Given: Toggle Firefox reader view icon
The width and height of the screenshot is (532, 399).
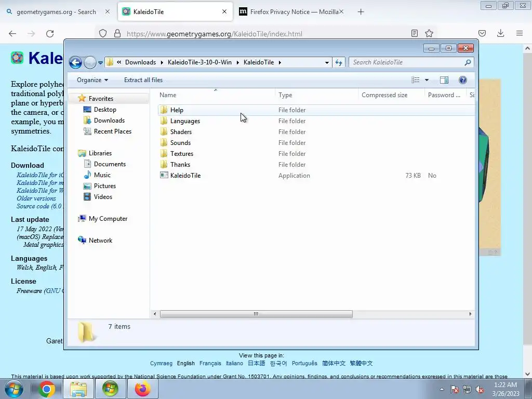Looking at the screenshot, I should 414,33.
